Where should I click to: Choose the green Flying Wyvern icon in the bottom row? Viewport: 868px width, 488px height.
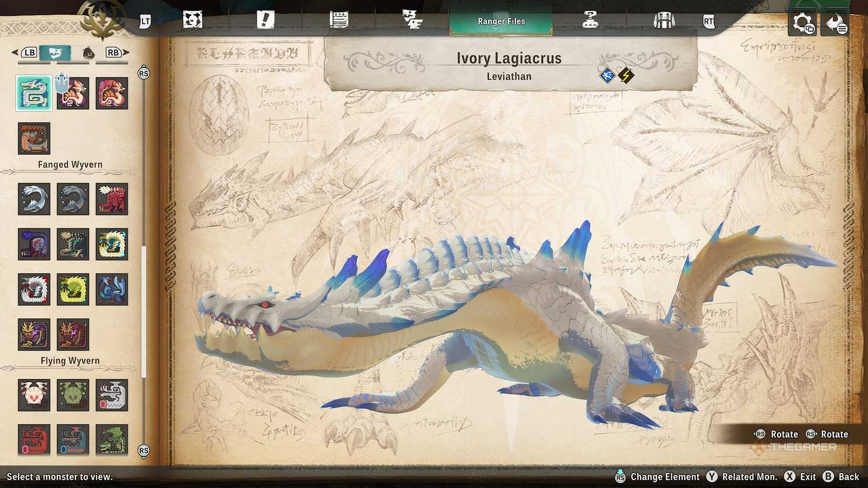point(112,440)
